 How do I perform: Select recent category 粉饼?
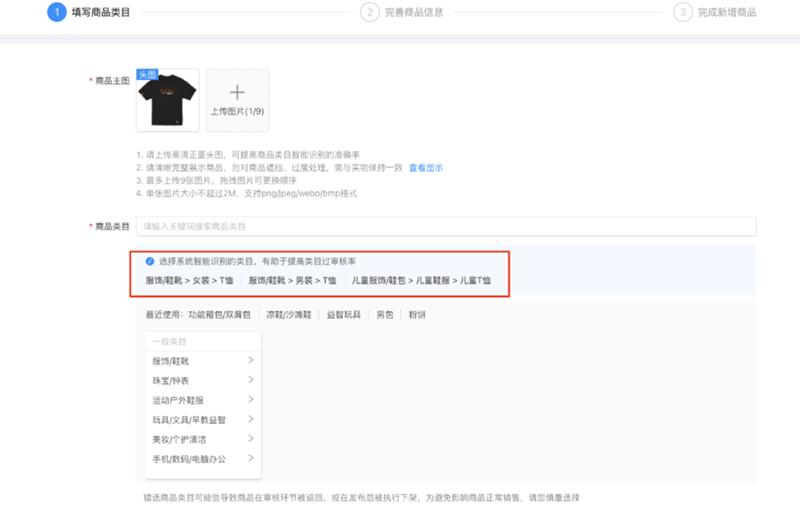(417, 314)
